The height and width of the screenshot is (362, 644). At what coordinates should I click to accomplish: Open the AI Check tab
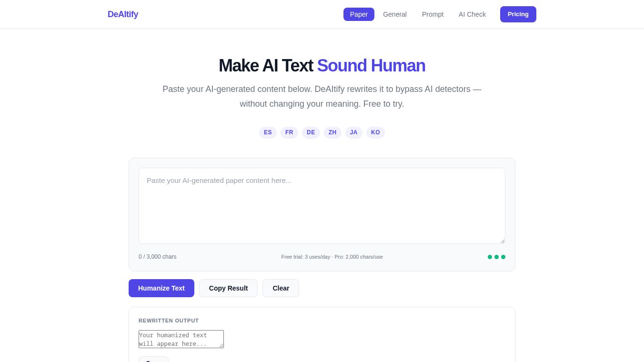(472, 14)
